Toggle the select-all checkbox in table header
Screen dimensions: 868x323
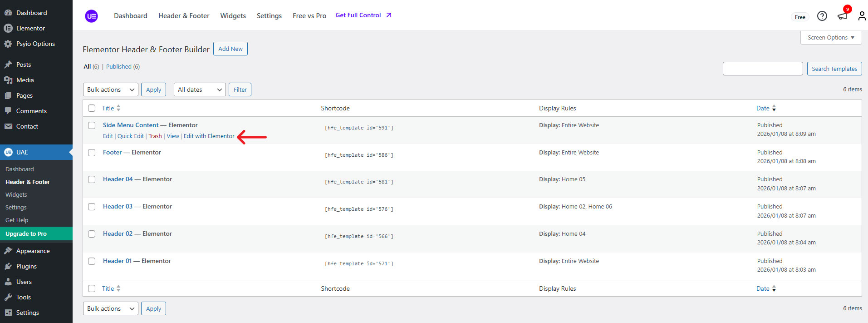[x=92, y=108]
